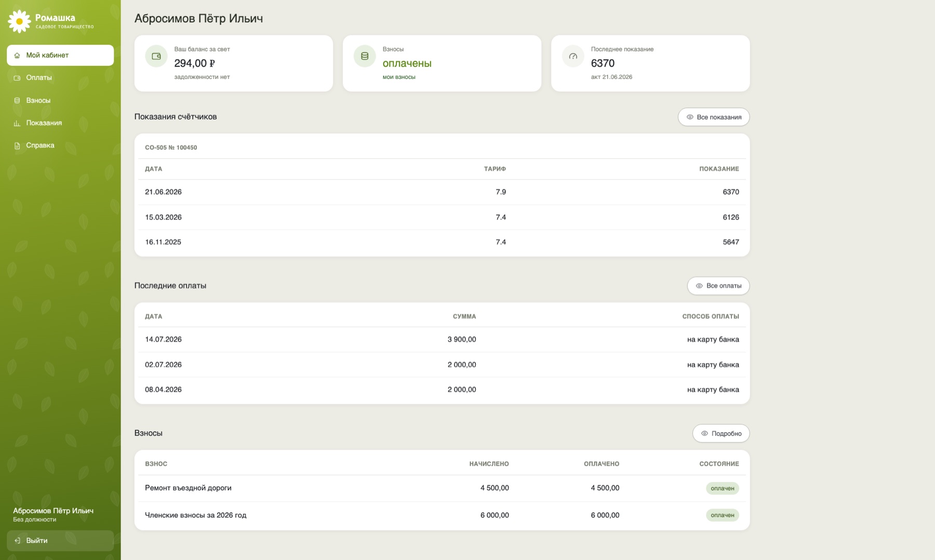Click the logout arrow icon beside Выйти
The image size is (935, 560).
pyautogui.click(x=17, y=541)
